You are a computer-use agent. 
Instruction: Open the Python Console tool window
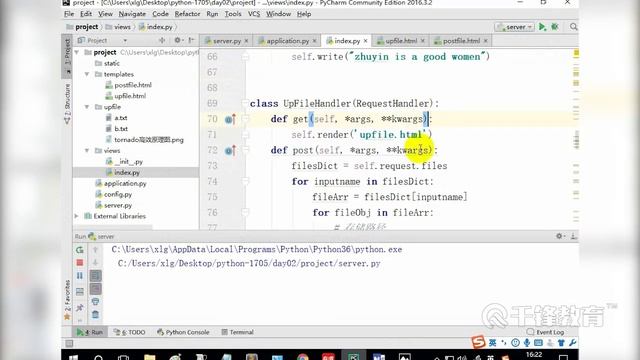[x=183, y=332]
